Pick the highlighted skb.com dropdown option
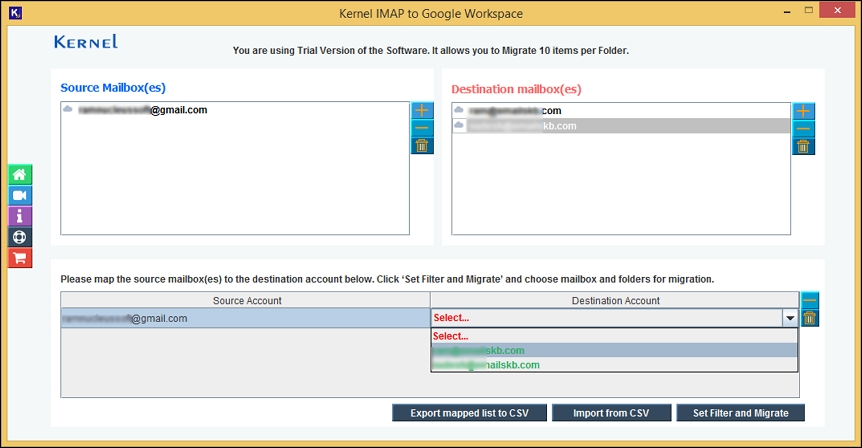The image size is (862, 448). tap(614, 350)
